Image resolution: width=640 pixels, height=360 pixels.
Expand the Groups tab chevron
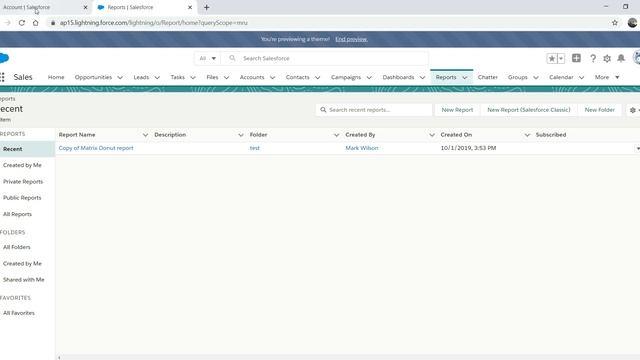point(536,78)
